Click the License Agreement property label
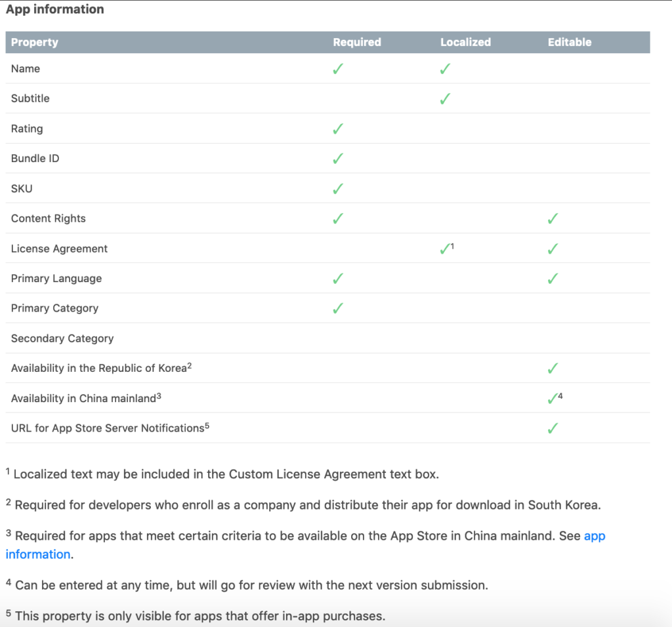Image resolution: width=672 pixels, height=627 pixels. [x=59, y=249]
